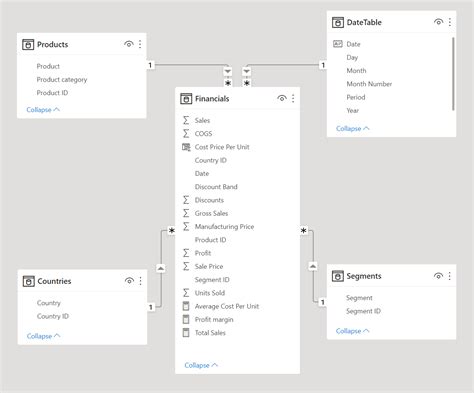
Task: Toggle visibility of the Products table
Action: click(x=129, y=44)
